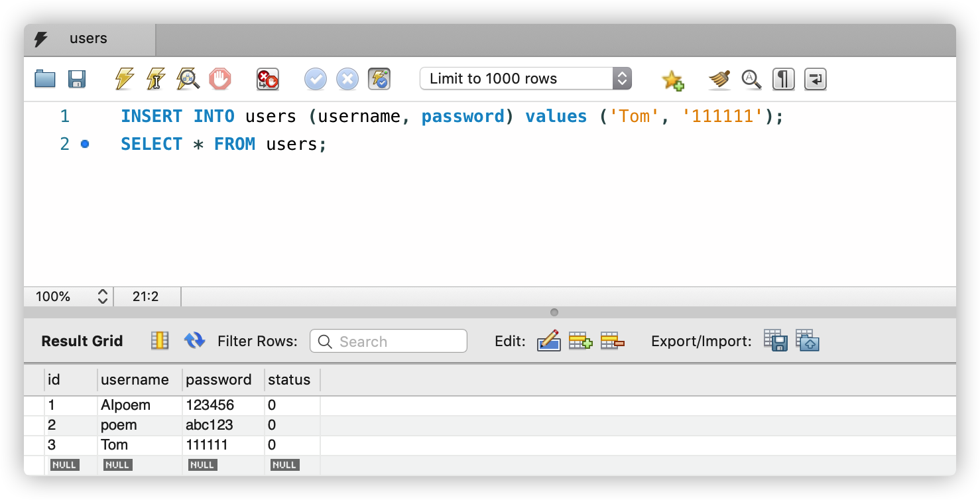Image resolution: width=980 pixels, height=500 pixels.
Task: Toggle auto-commit mode icon
Action: click(379, 79)
